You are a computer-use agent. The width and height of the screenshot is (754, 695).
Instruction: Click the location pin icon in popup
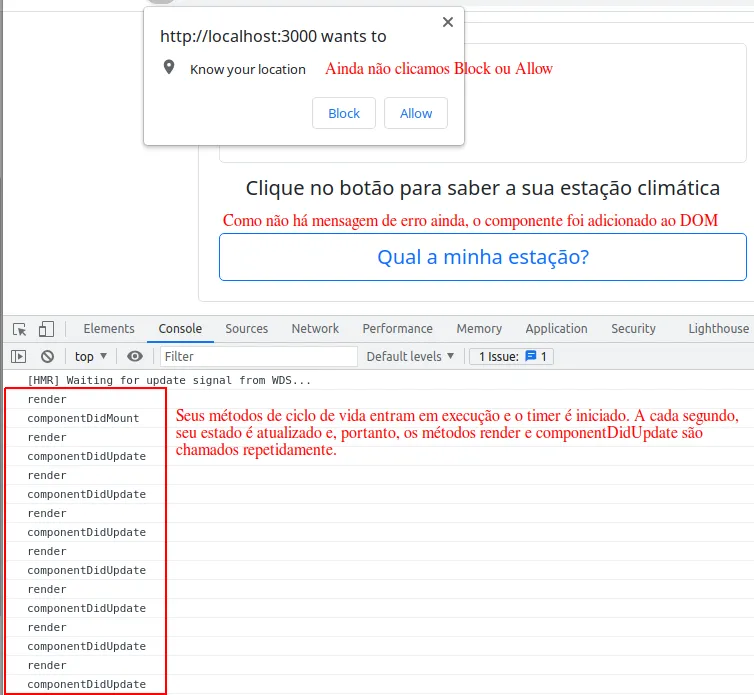[169, 67]
